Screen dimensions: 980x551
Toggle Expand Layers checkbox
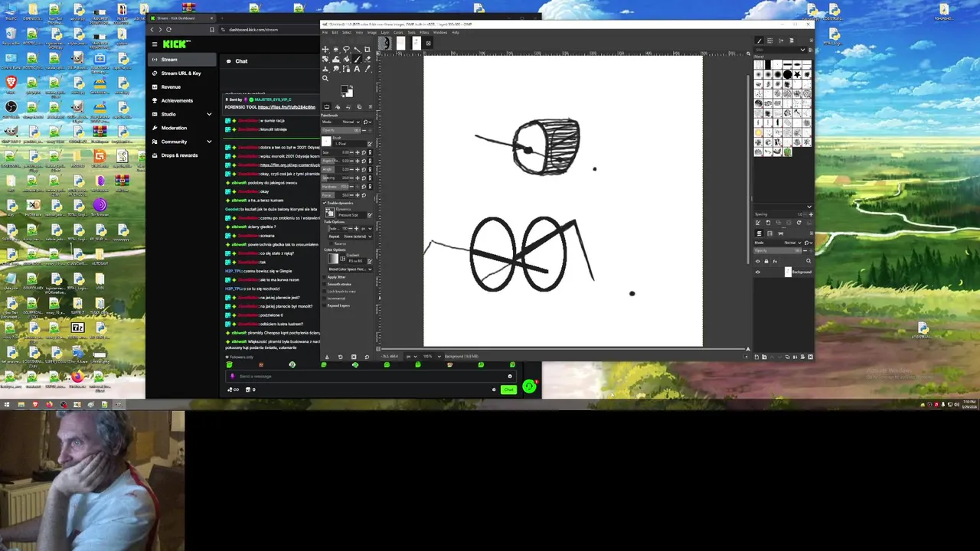point(324,305)
